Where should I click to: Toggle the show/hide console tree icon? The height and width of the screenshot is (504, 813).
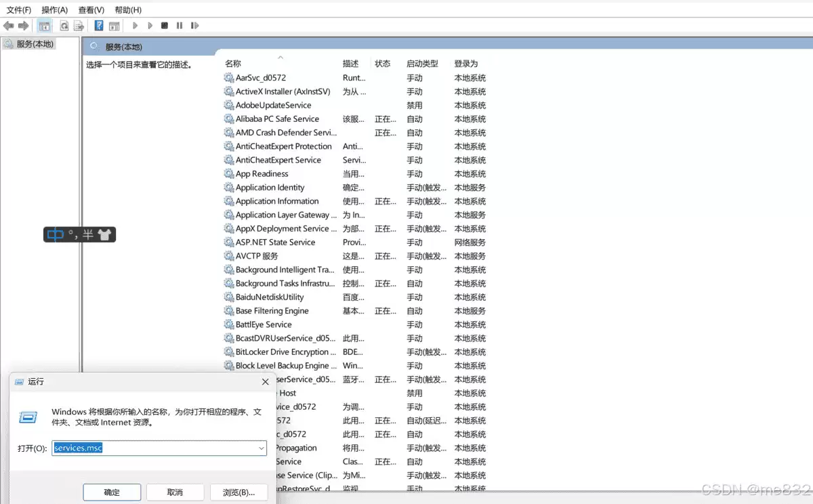pyautogui.click(x=43, y=25)
